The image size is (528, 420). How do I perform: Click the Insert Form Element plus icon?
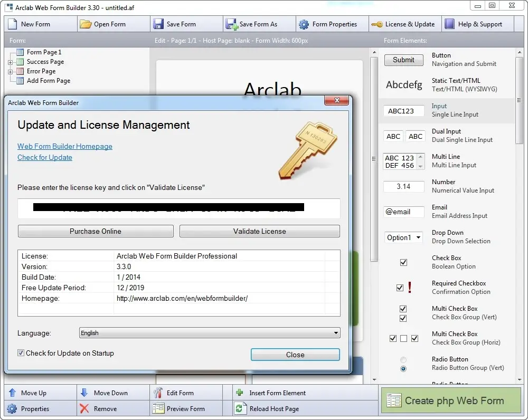pos(240,393)
